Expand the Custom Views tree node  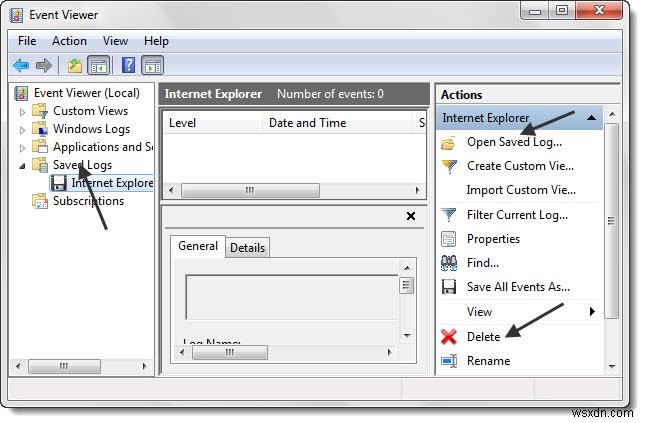(23, 112)
